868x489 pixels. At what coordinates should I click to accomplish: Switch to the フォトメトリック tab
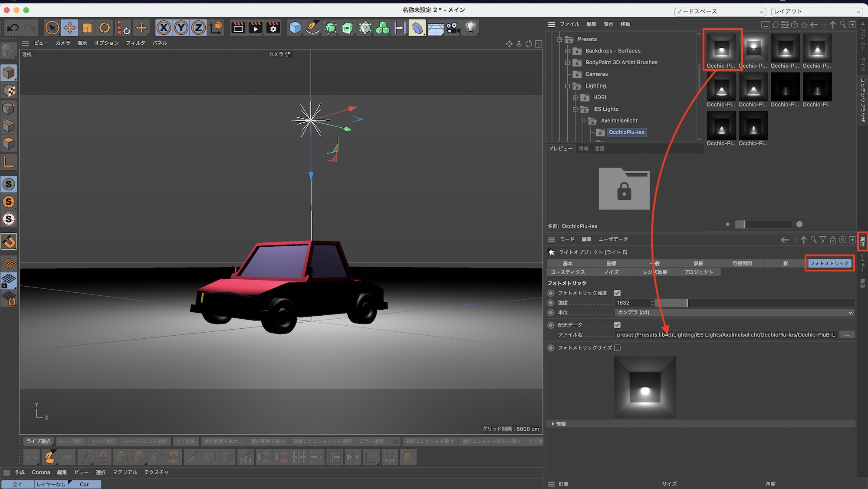click(829, 264)
